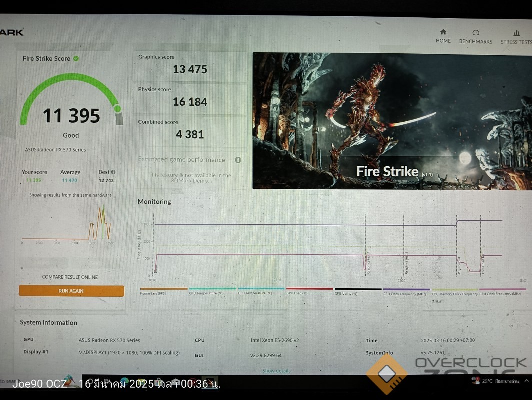Click the main score 11 395
The width and height of the screenshot is (532, 400).
[x=71, y=116]
